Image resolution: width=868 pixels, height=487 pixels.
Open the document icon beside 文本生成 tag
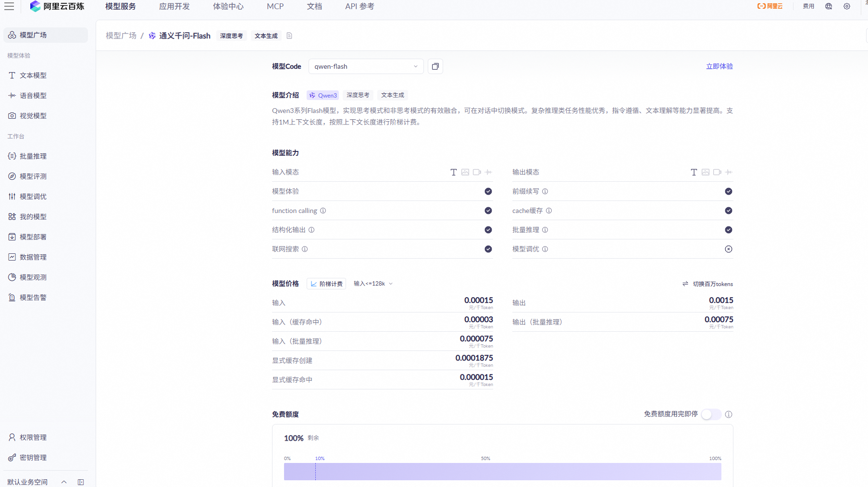click(289, 36)
